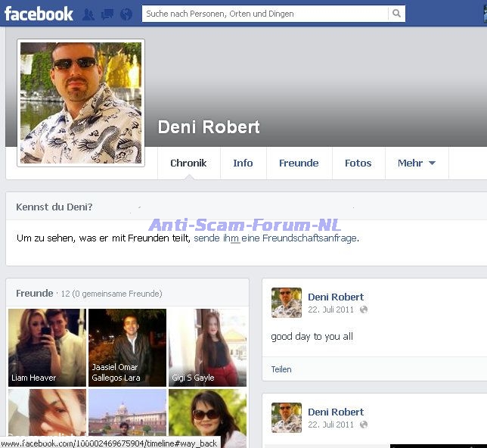The image size is (487, 448).
Task: Click Deni Robert avatar on first post
Action: (287, 303)
